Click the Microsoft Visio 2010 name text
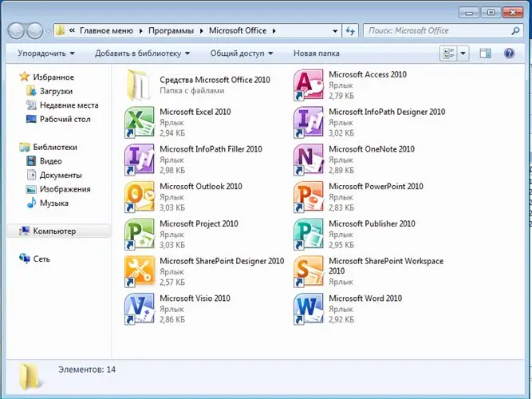The width and height of the screenshot is (532, 399). point(195,298)
